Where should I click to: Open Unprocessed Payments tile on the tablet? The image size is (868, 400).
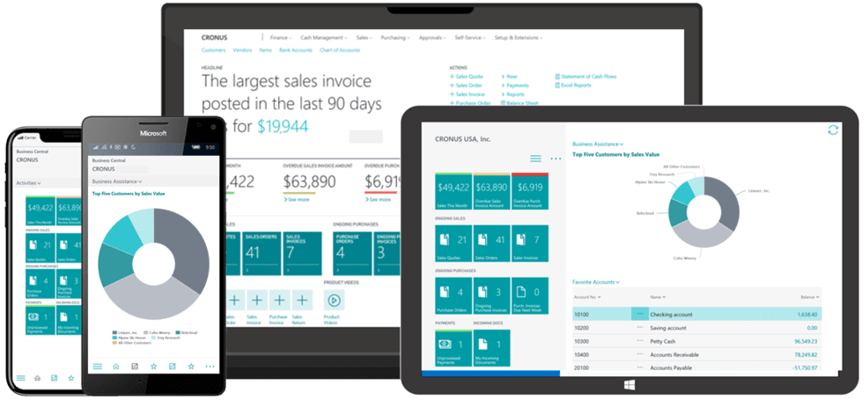point(453,348)
